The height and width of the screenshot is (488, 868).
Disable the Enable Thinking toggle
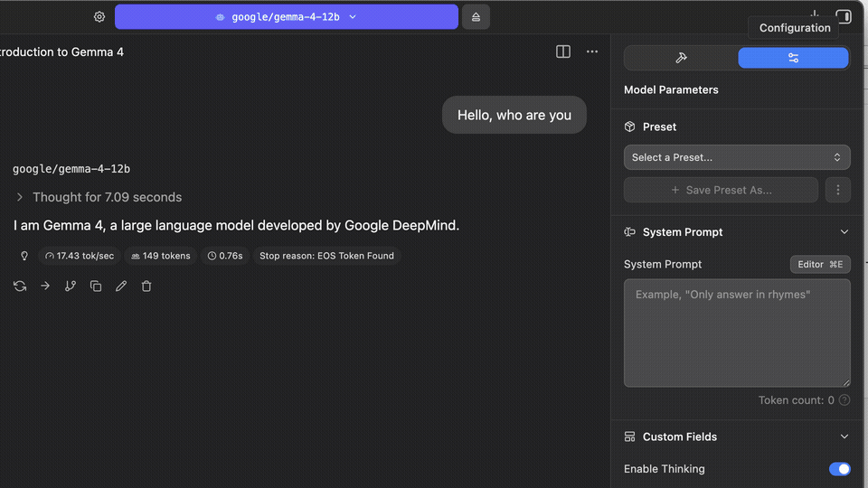coord(839,469)
